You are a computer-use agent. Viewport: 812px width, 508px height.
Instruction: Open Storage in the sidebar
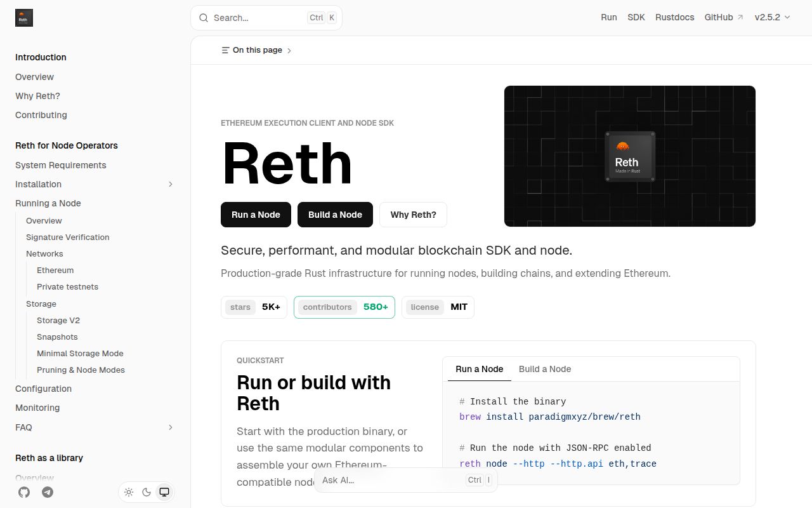41,304
